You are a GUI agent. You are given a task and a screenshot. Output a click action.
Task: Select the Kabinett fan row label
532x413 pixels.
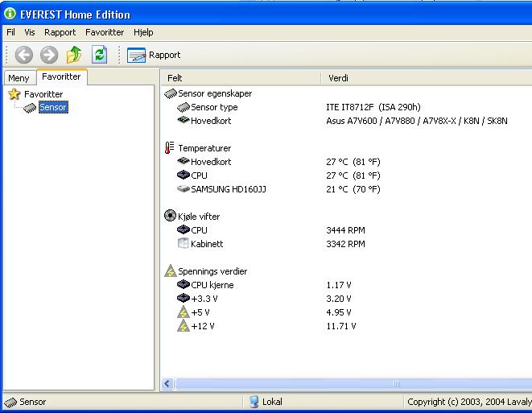tap(207, 244)
